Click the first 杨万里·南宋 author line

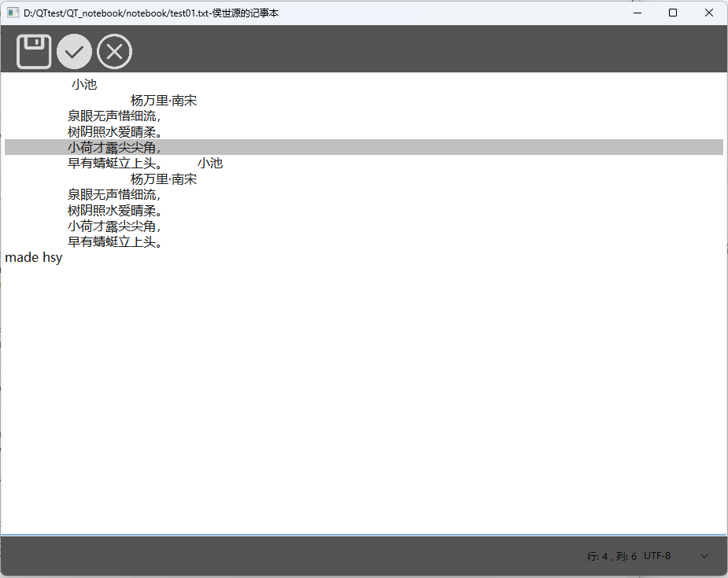[x=164, y=100]
